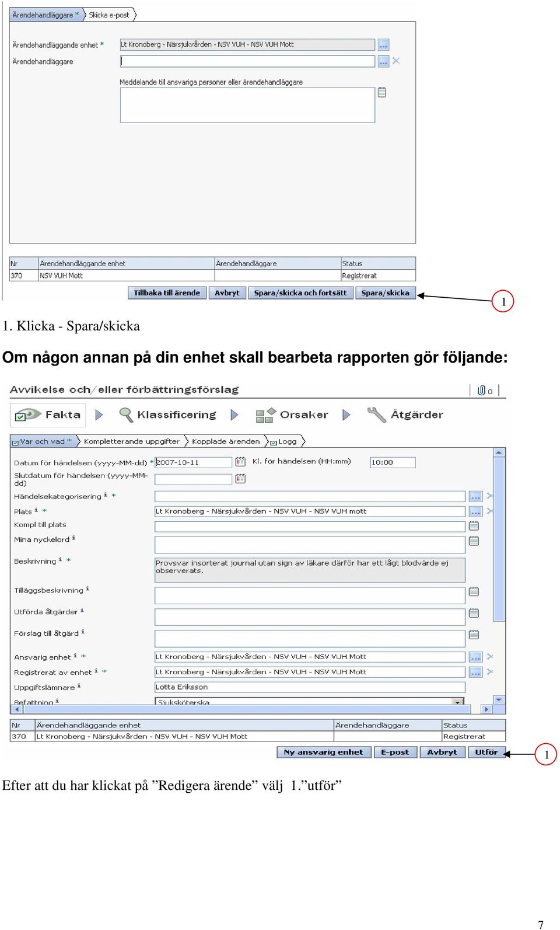Click the Datum för händelsen date field
The height and width of the screenshot is (930, 560).
[194, 462]
